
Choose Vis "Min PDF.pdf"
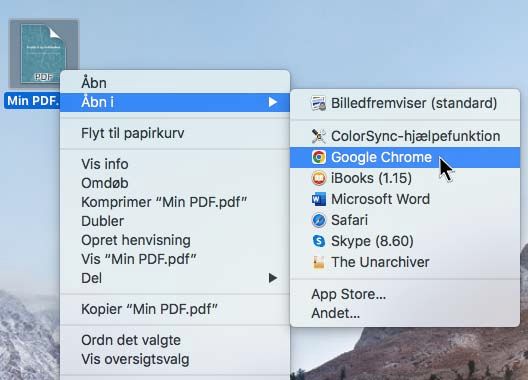[175, 259]
